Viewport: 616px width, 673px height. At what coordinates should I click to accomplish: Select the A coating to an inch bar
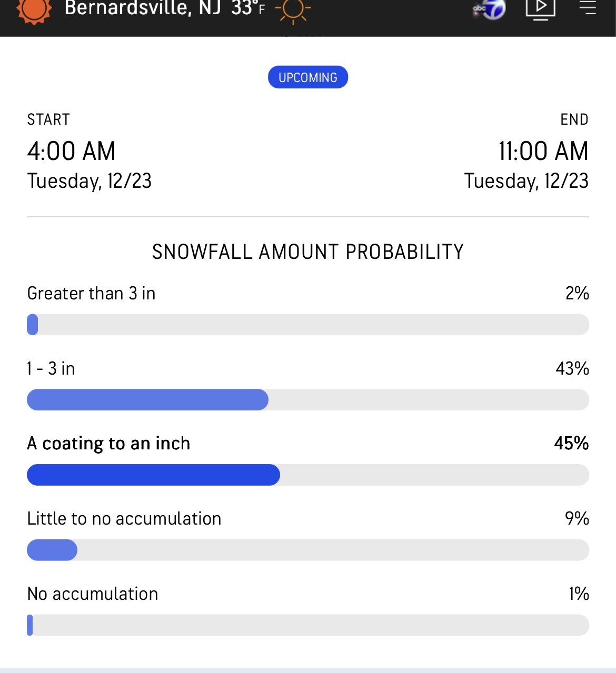click(x=308, y=475)
